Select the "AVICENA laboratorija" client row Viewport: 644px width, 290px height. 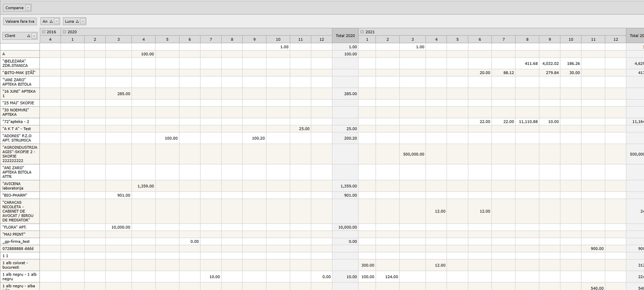tap(20, 186)
